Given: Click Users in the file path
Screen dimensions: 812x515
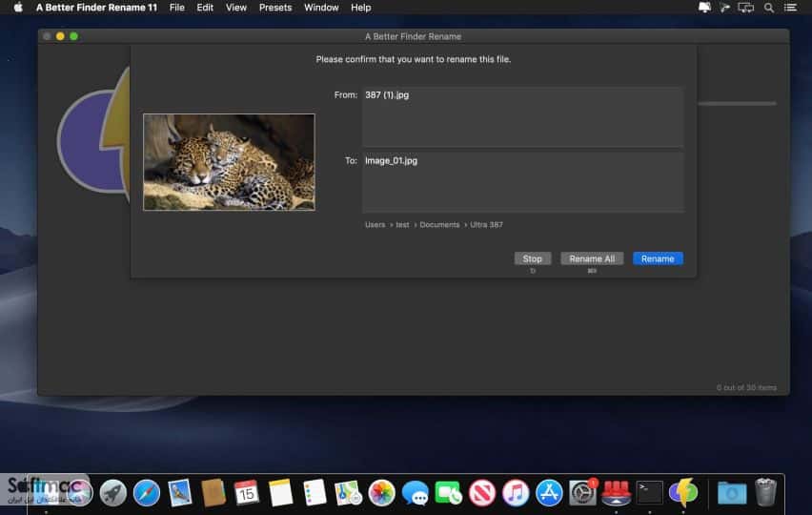Looking at the screenshot, I should click(x=375, y=225).
